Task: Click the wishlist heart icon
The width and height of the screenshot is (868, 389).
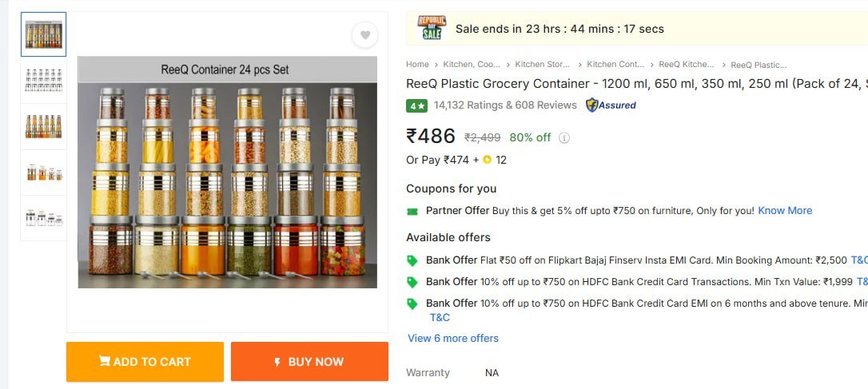Action: [x=364, y=35]
